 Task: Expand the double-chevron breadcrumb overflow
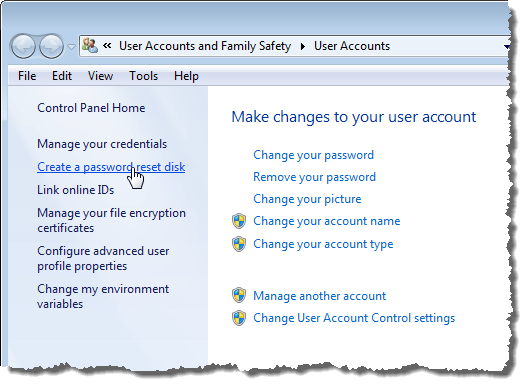pos(107,46)
